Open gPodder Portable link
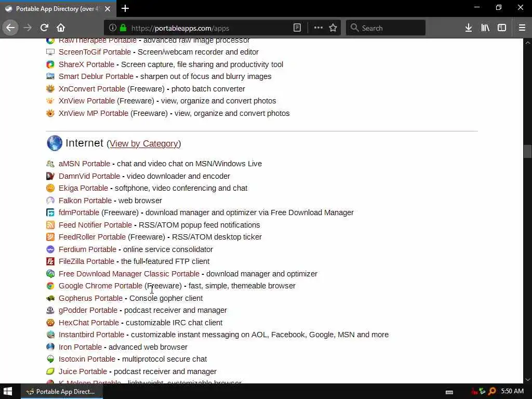 click(x=88, y=311)
